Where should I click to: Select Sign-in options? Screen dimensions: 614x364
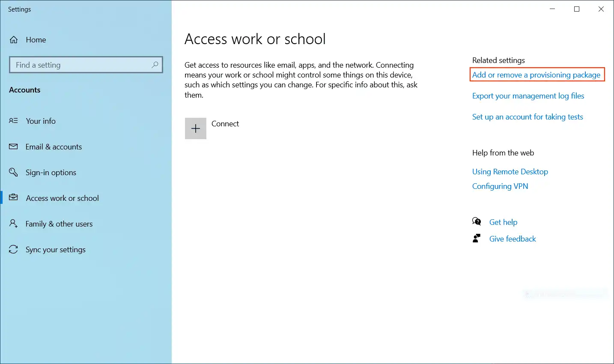point(51,173)
